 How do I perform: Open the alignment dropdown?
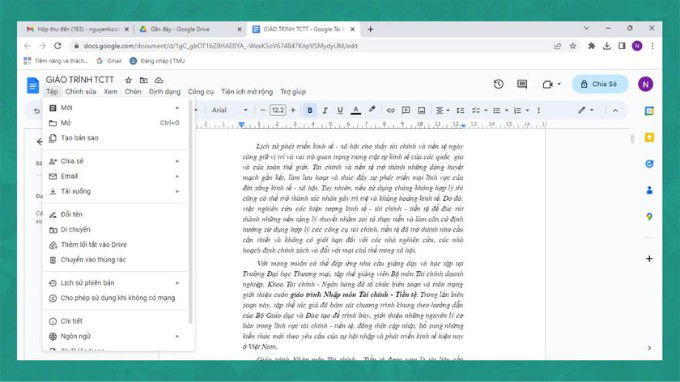coord(442,111)
